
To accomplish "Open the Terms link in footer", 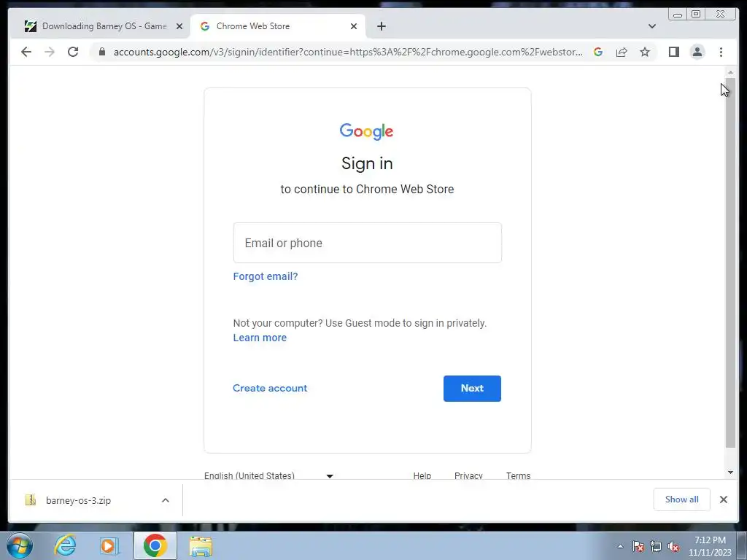I will point(519,475).
